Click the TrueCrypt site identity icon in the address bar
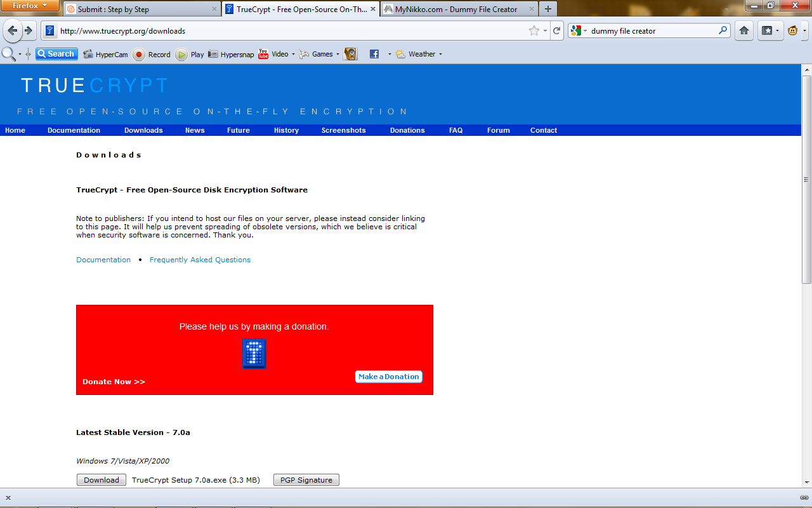Image resolution: width=812 pixels, height=508 pixels. click(49, 30)
